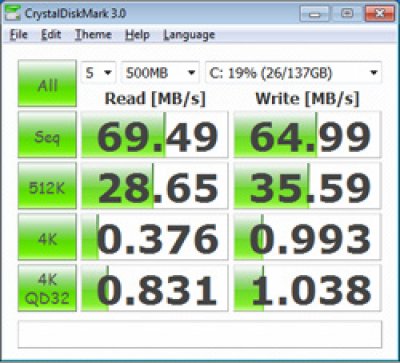Click the 4K write result 0.993
Viewport: 400px width, 363px height.
[x=308, y=237]
